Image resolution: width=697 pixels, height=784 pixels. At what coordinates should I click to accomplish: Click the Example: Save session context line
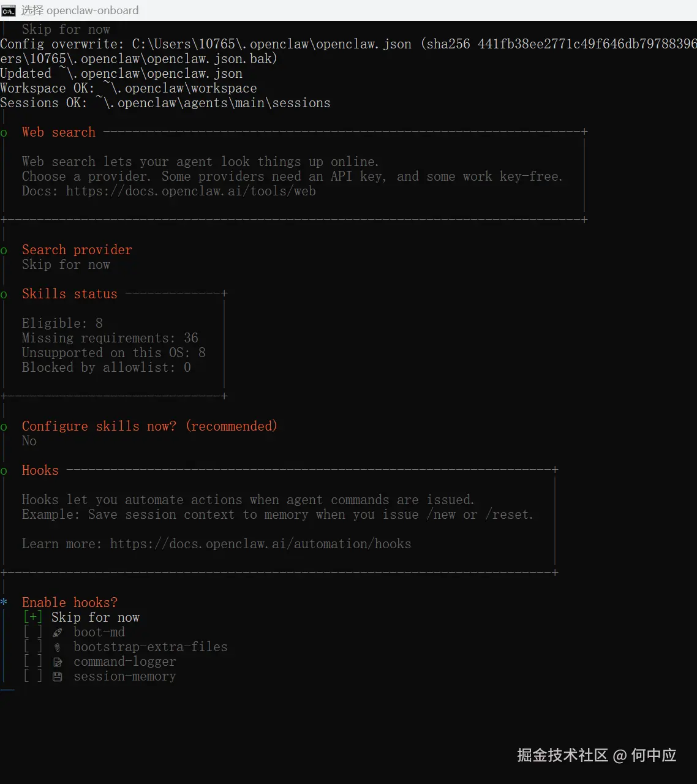pyautogui.click(x=277, y=514)
